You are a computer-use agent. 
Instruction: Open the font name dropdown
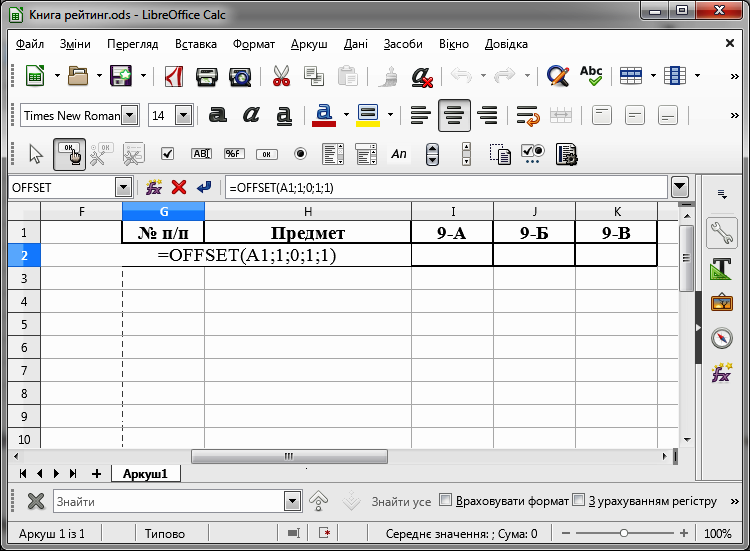coord(129,115)
